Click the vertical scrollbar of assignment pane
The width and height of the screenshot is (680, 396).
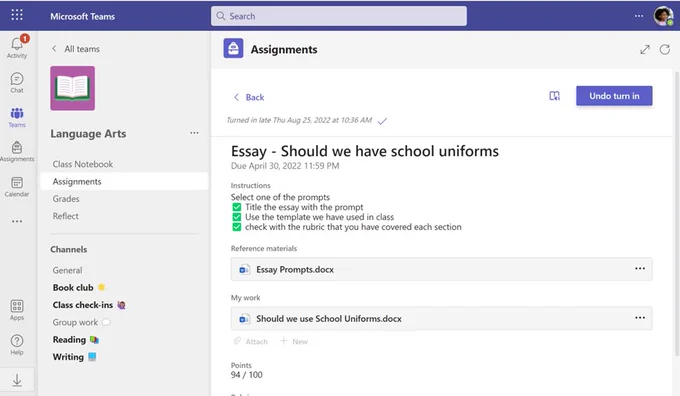pos(677,213)
